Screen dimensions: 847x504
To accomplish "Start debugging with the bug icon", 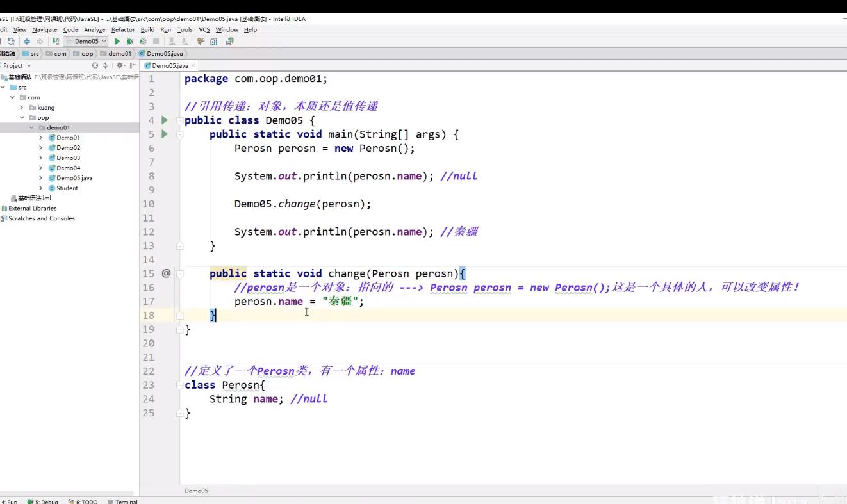I will (x=129, y=41).
